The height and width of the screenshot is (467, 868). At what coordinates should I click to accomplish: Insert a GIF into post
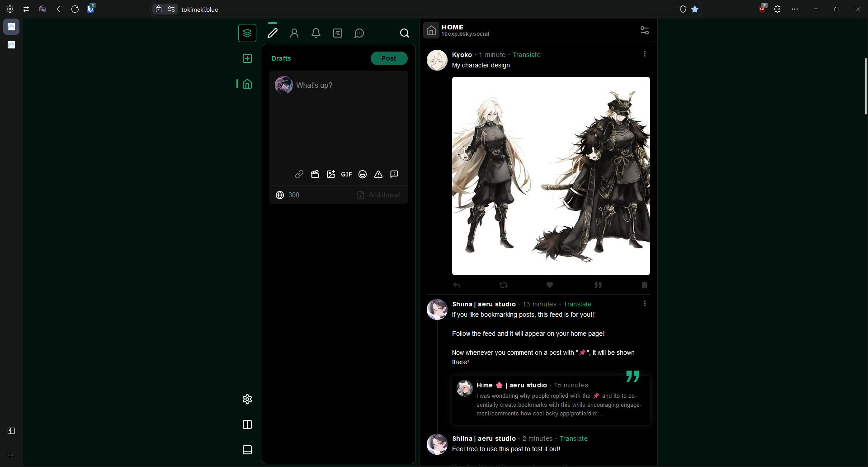(x=347, y=174)
